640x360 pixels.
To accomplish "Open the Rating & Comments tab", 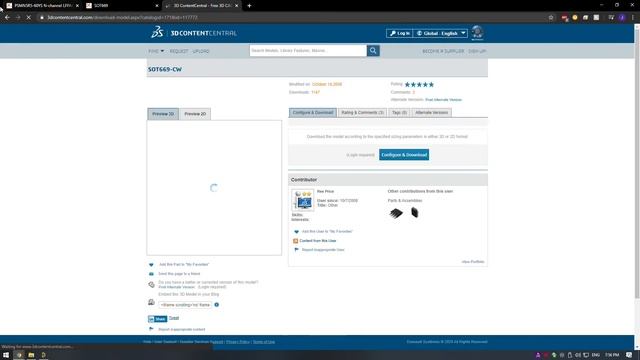I will click(x=362, y=112).
